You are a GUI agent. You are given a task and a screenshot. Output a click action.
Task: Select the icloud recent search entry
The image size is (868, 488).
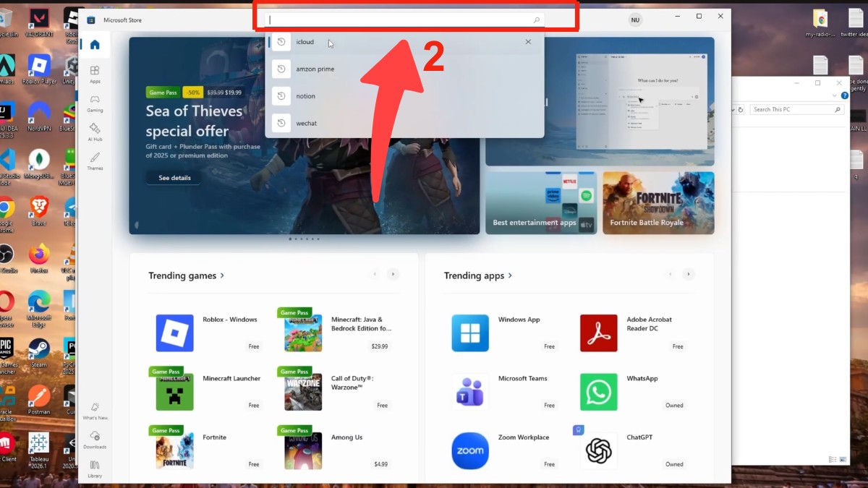coord(305,41)
